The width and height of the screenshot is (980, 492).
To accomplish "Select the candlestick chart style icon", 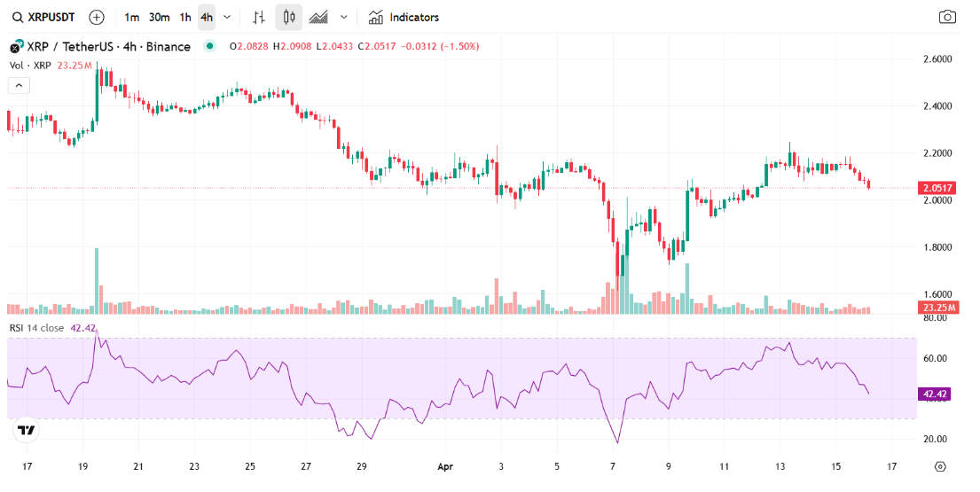I will 289,18.
